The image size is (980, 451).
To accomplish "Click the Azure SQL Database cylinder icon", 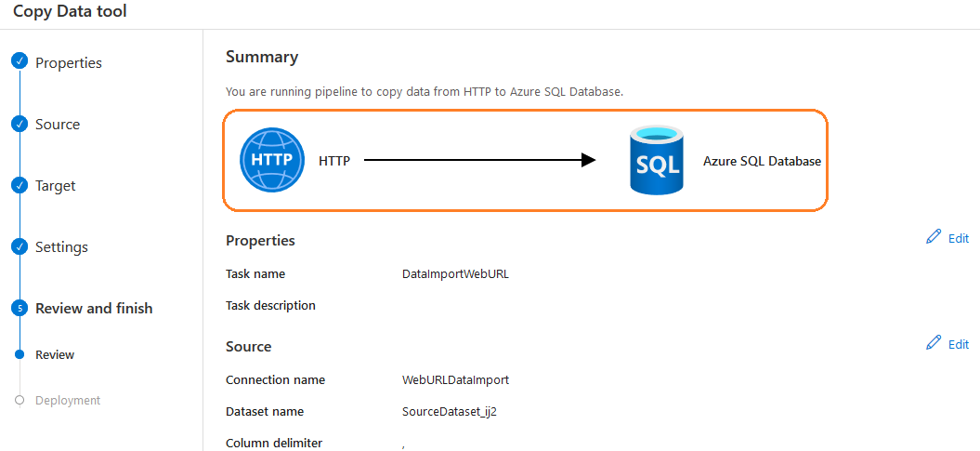I will (656, 162).
